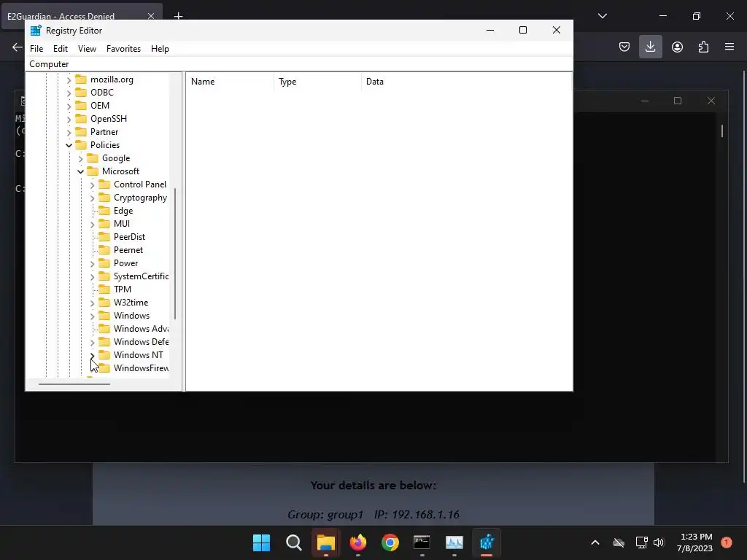Select the Windows Advanced key folder icon
Screen dimensions: 747x560
104,329
